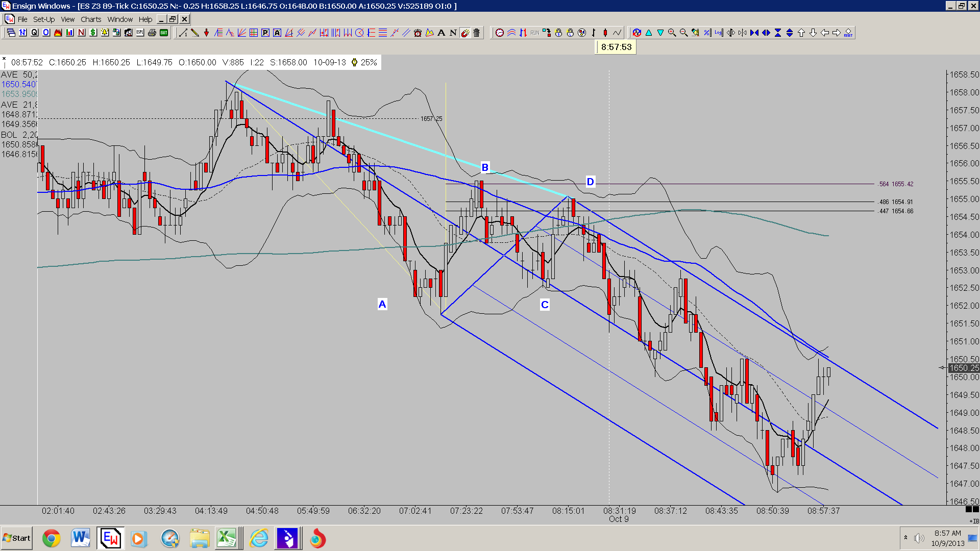Screen dimensions: 980x551
Task: Click the fire icon in toolbar
Action: [x=58, y=33]
